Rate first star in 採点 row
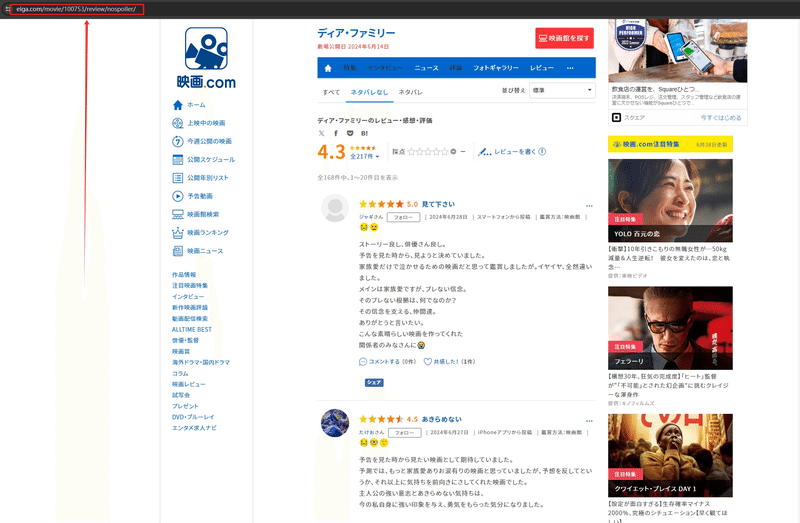800x523 pixels. pos(412,152)
